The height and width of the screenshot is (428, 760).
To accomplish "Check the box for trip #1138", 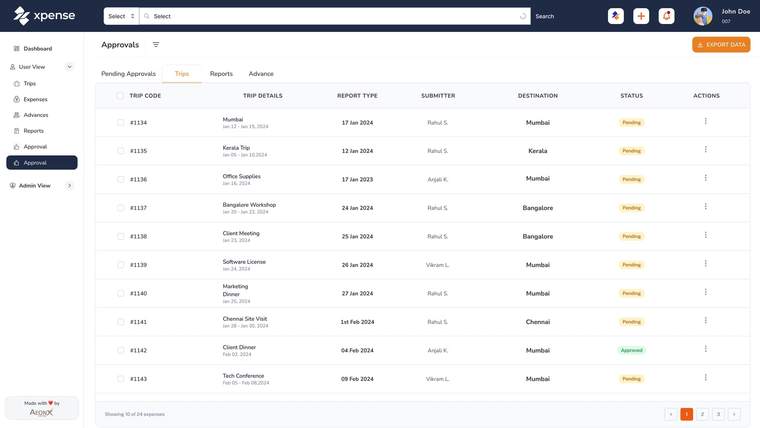I will 120,237.
